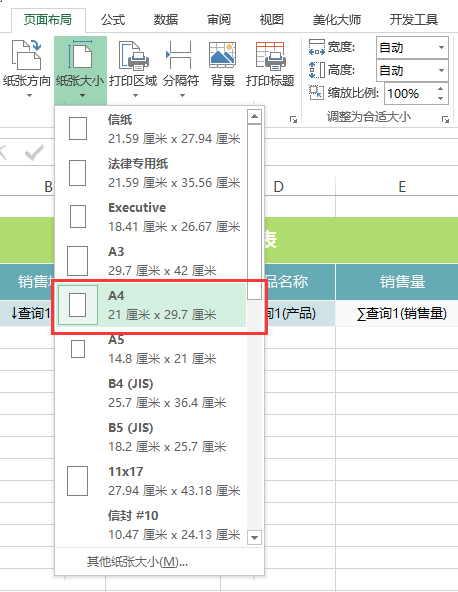This screenshot has height=592, width=458.
Task: Select the A4 paper size option
Action: [x=151, y=305]
